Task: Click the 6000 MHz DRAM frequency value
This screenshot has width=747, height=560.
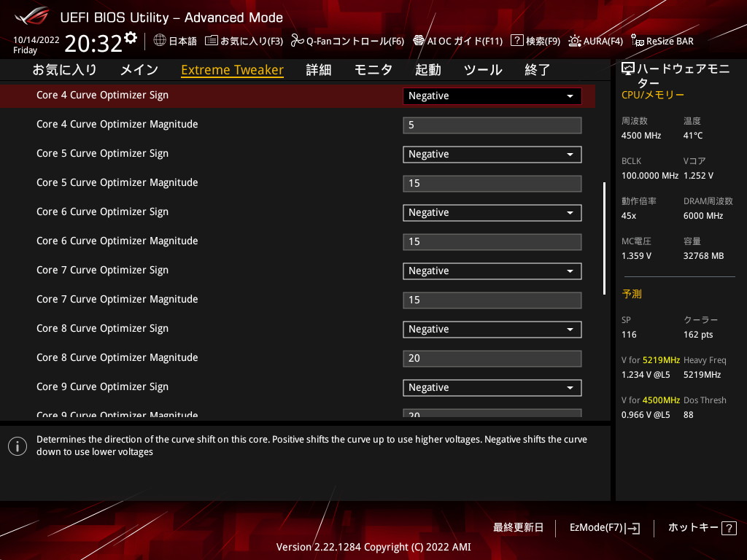Action: coord(703,216)
